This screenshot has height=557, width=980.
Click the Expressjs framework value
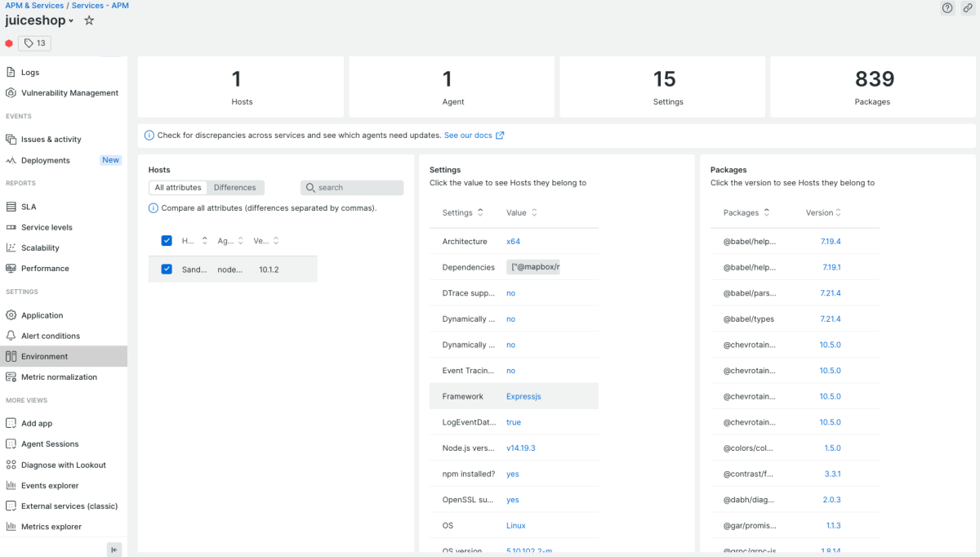click(x=523, y=396)
